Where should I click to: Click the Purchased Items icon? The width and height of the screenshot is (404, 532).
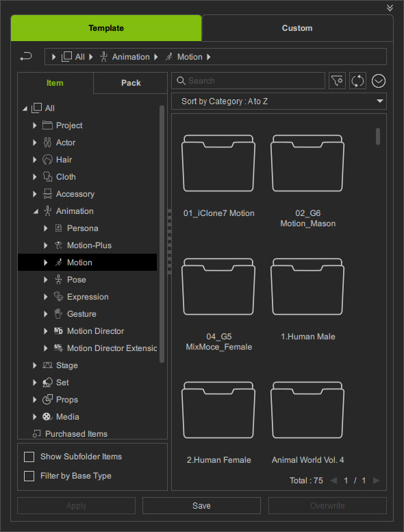coord(36,434)
